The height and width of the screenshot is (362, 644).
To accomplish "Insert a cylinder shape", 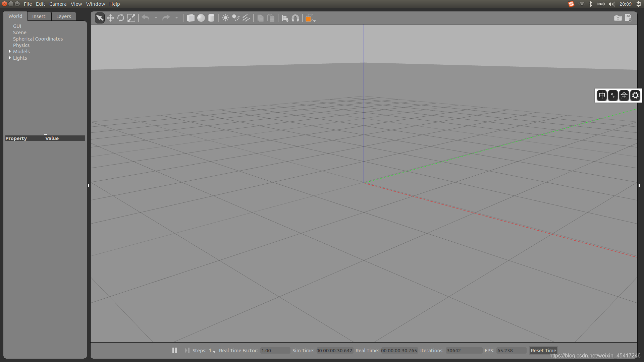I will tap(211, 18).
